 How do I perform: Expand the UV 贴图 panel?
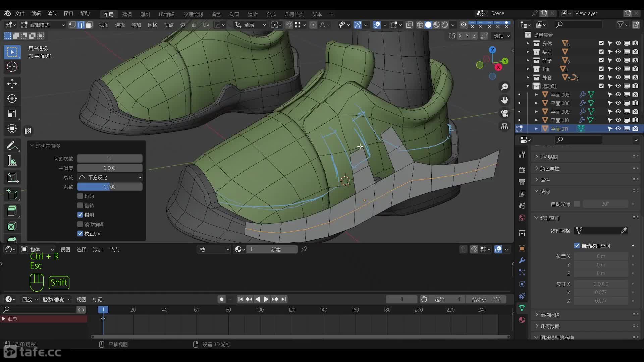coord(549,157)
